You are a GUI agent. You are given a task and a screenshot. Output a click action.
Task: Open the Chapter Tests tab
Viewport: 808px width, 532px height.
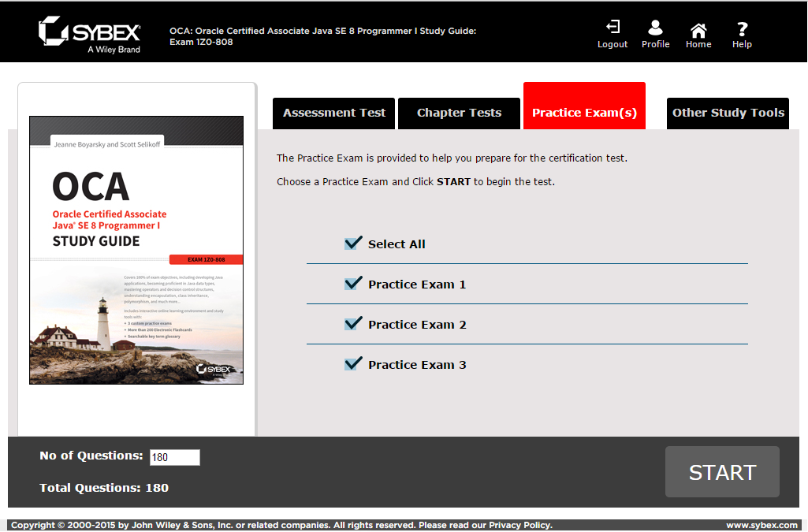(x=459, y=113)
